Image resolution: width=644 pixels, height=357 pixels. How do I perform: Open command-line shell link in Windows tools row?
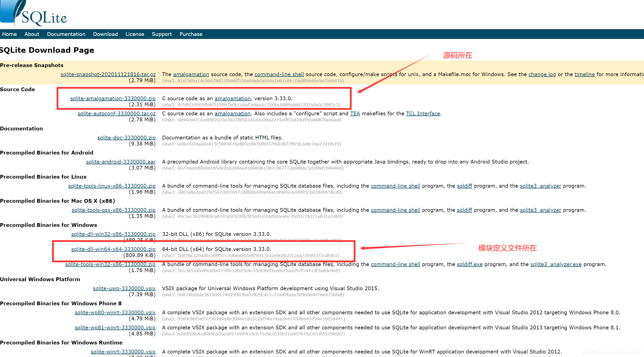tap(395, 264)
